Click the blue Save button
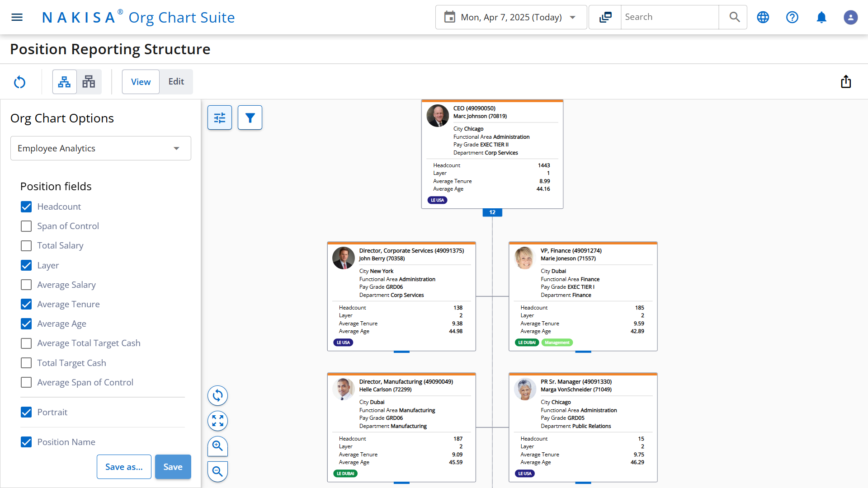This screenshot has width=868, height=488. [173, 466]
